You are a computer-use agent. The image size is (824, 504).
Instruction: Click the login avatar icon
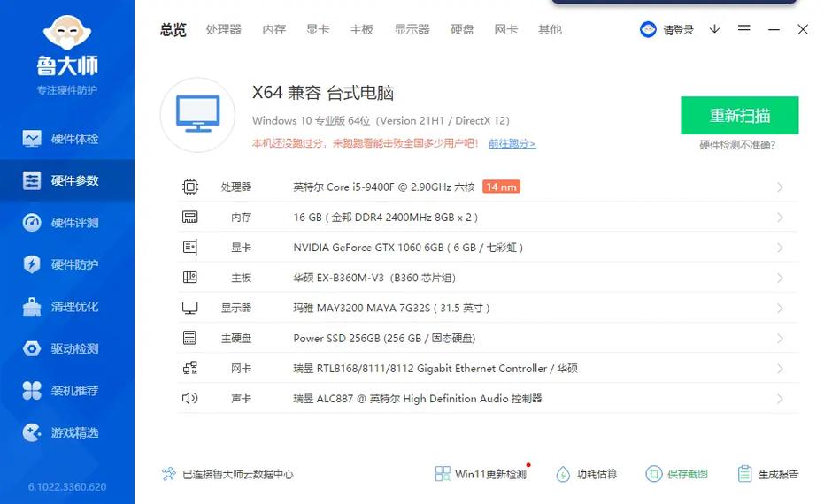(648, 29)
